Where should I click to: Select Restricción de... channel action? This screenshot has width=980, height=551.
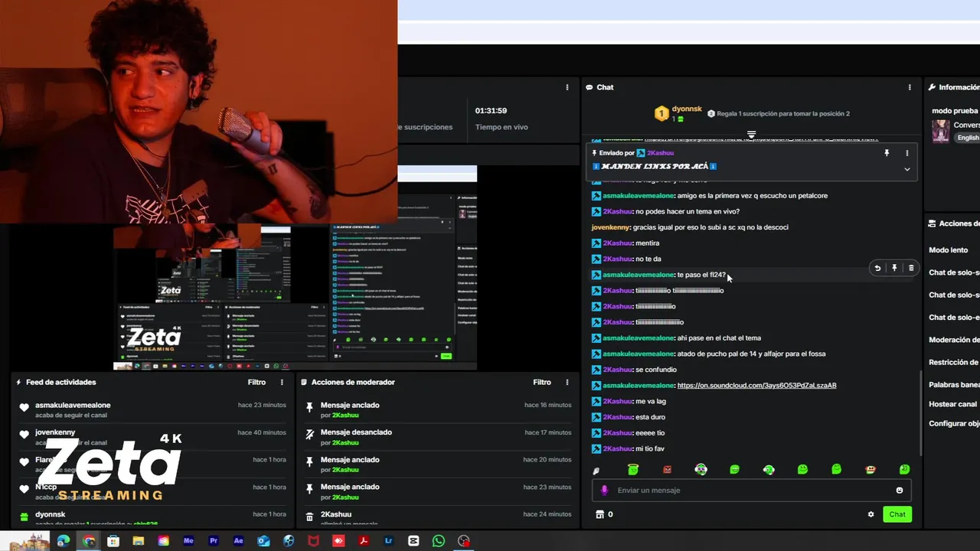coord(954,362)
